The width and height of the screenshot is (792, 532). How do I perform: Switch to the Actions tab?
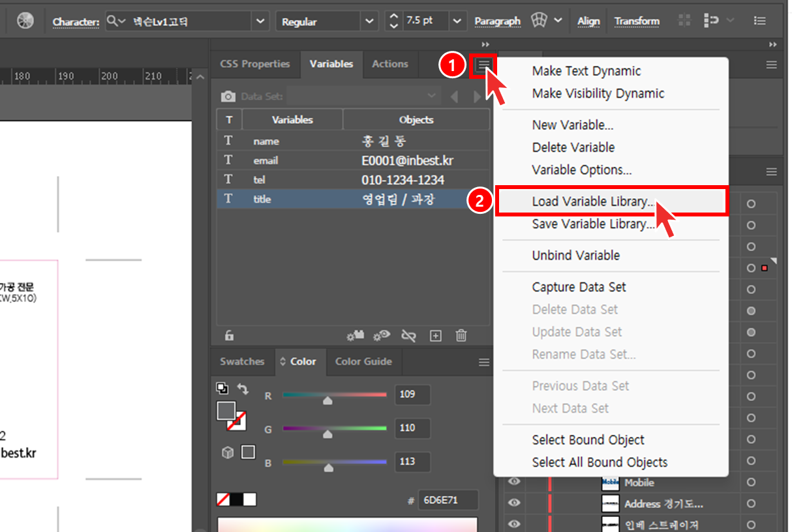tap(390, 64)
